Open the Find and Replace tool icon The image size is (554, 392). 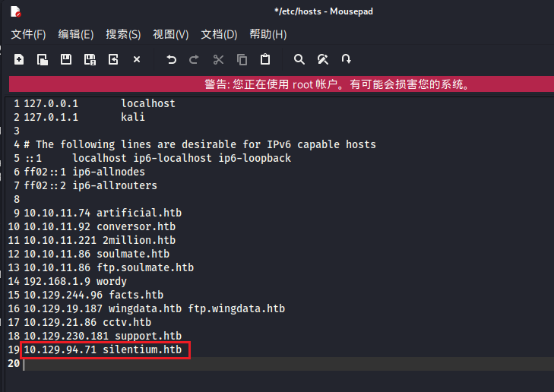[323, 59]
